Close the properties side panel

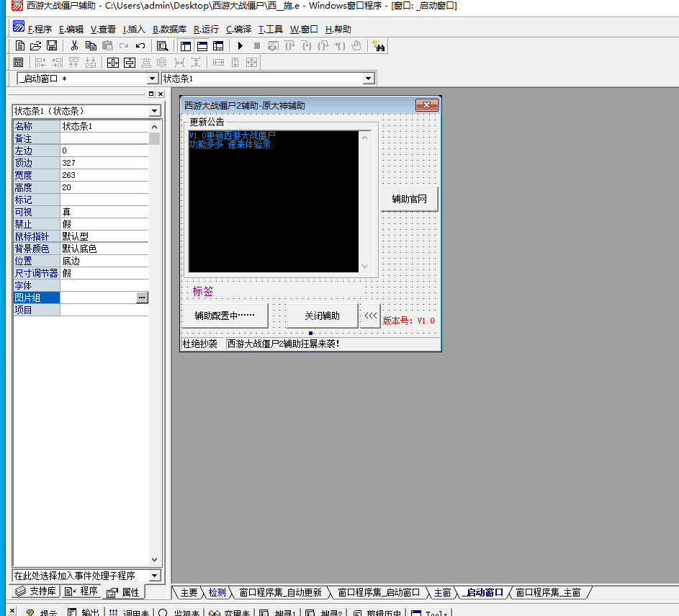(x=161, y=94)
